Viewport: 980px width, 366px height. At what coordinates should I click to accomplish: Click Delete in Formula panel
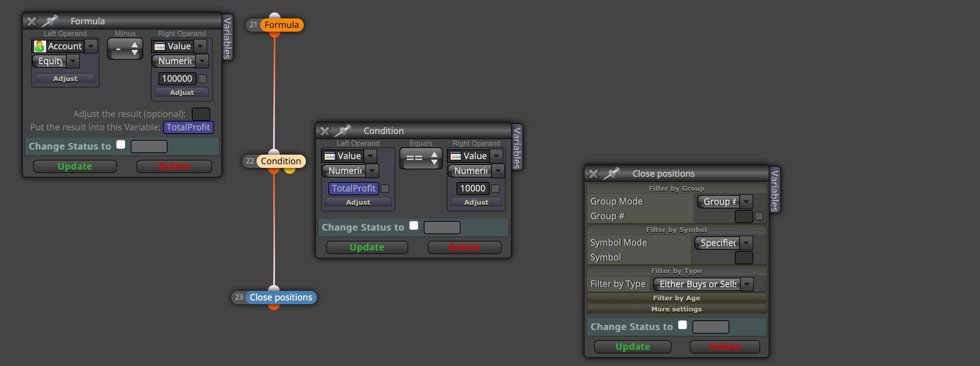coord(174,166)
